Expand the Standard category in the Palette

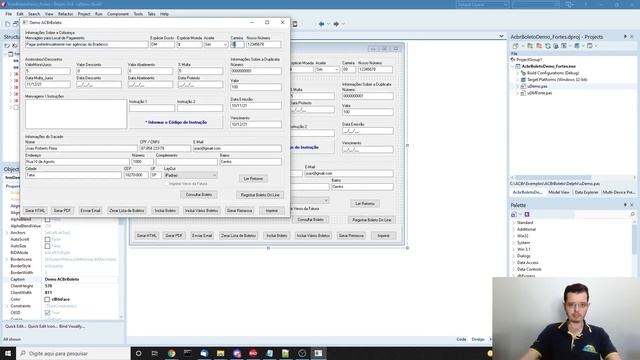coord(513,223)
